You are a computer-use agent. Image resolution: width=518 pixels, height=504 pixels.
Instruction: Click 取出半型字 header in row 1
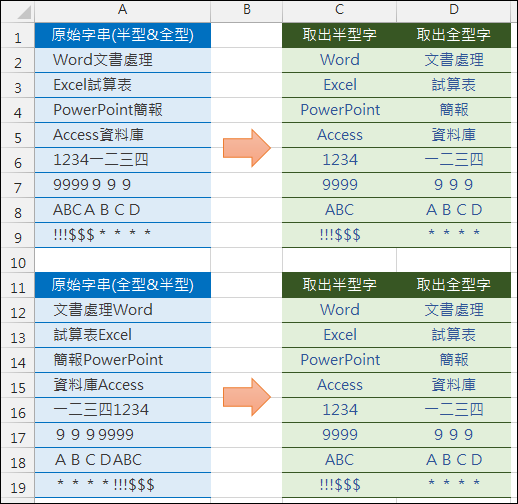click(x=339, y=35)
